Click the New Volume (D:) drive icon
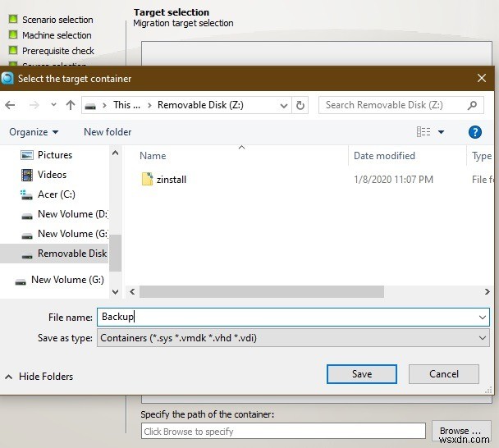The height and width of the screenshot is (448, 499). (27, 217)
